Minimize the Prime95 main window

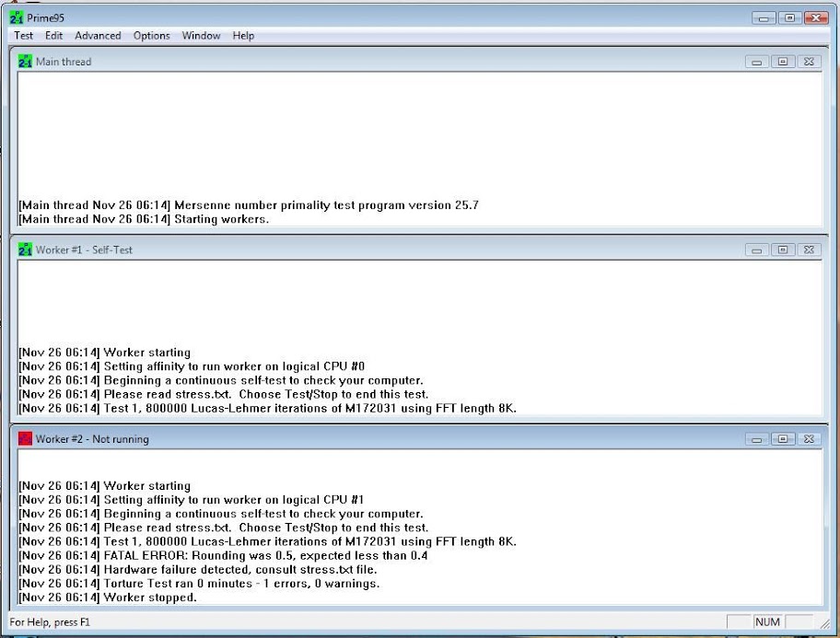coord(764,18)
